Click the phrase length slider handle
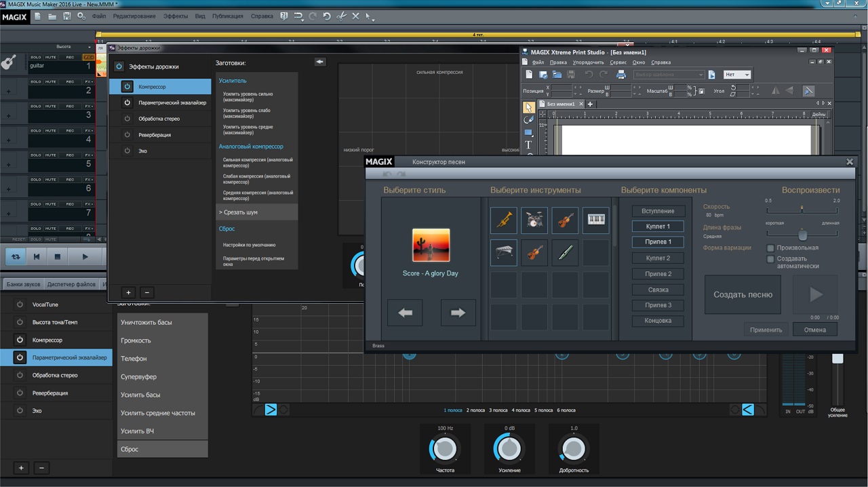 (802, 235)
